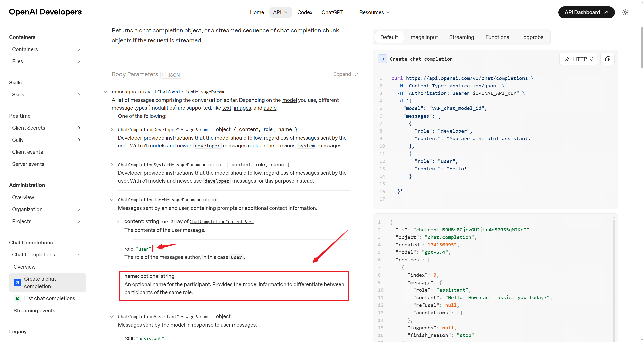Image resolution: width=644 pixels, height=342 pixels.
Task: Select the Default example tab
Action: [389, 37]
